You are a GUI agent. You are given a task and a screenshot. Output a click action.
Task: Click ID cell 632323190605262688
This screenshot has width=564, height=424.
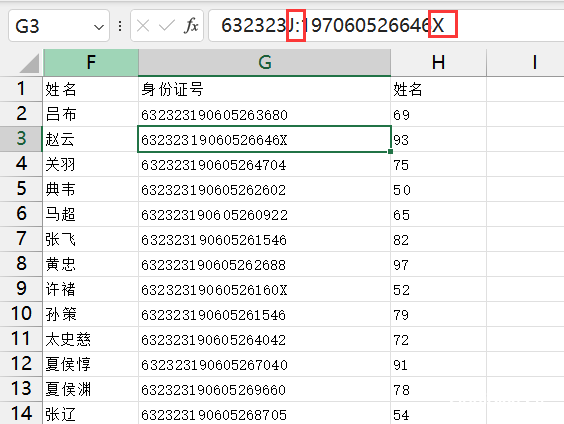[x=264, y=264]
